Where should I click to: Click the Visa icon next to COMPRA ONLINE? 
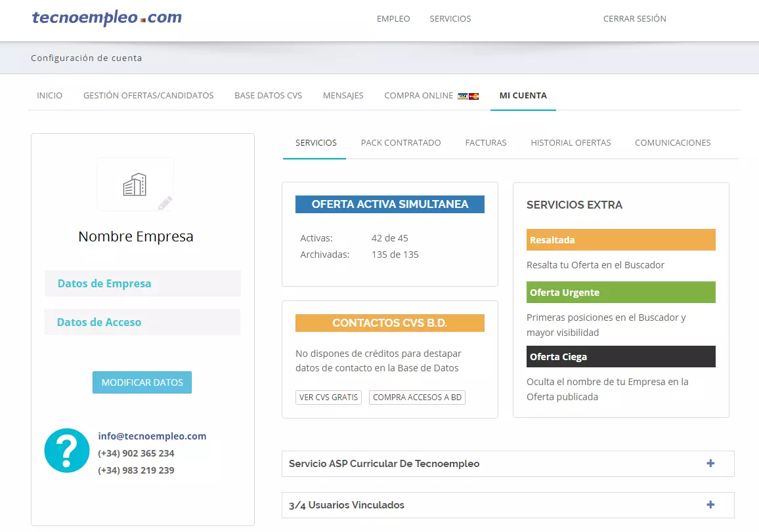tap(463, 96)
